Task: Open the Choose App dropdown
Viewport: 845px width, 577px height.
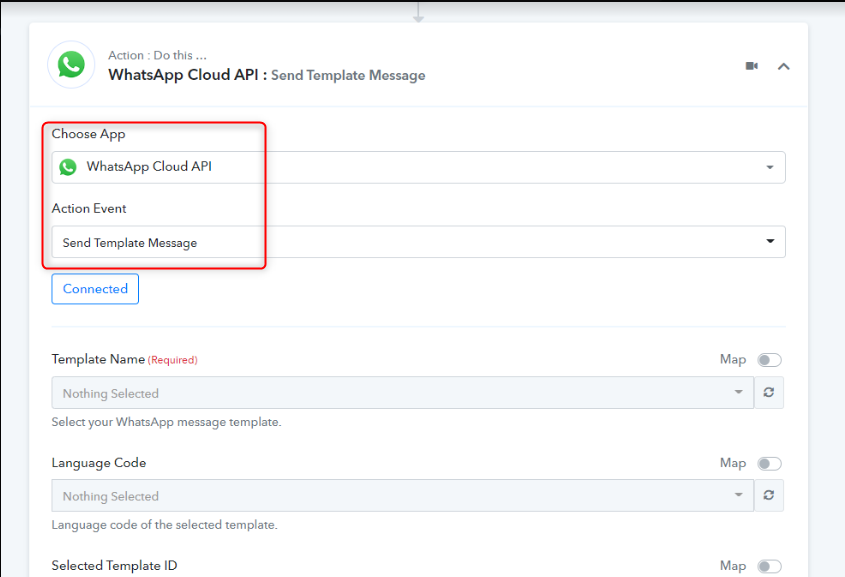Action: (418, 167)
